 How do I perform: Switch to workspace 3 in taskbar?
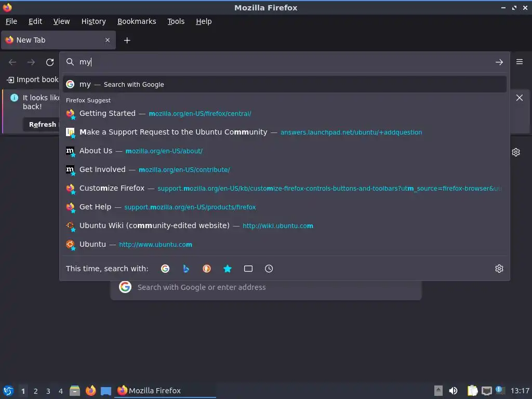(x=48, y=391)
